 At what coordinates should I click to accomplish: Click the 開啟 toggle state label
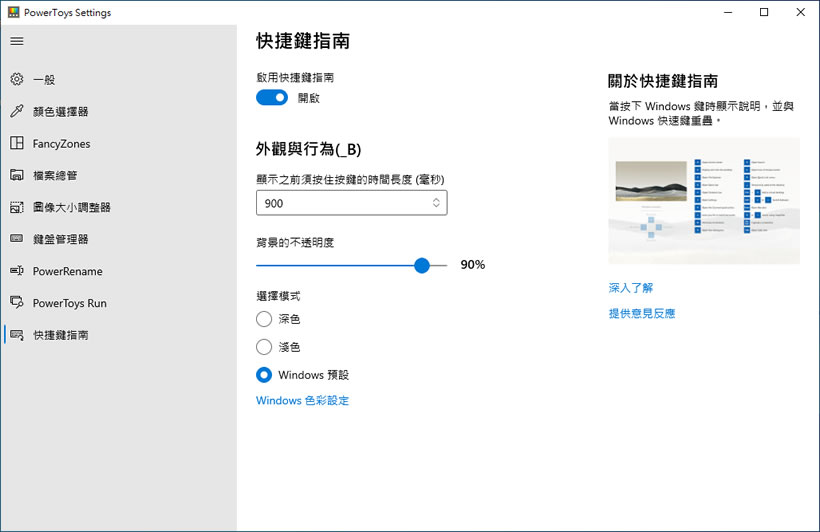(x=309, y=98)
